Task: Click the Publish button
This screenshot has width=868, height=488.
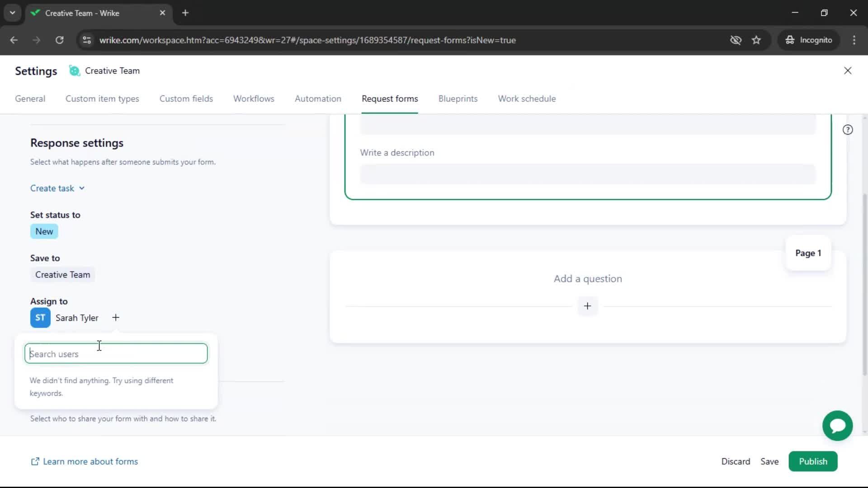Action: pyautogui.click(x=813, y=461)
